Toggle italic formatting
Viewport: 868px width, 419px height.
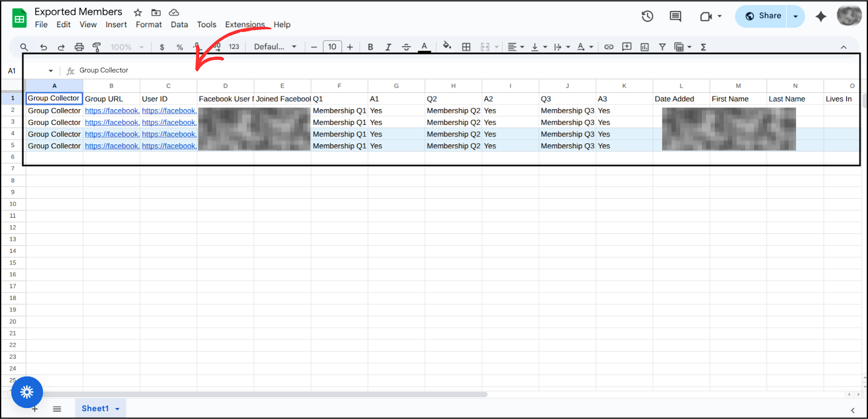[x=388, y=47]
